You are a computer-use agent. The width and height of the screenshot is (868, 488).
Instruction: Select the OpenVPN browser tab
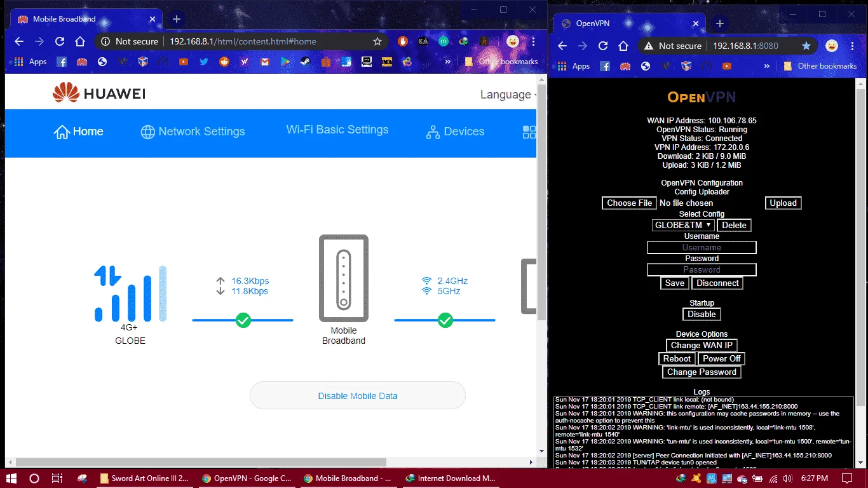pos(629,24)
